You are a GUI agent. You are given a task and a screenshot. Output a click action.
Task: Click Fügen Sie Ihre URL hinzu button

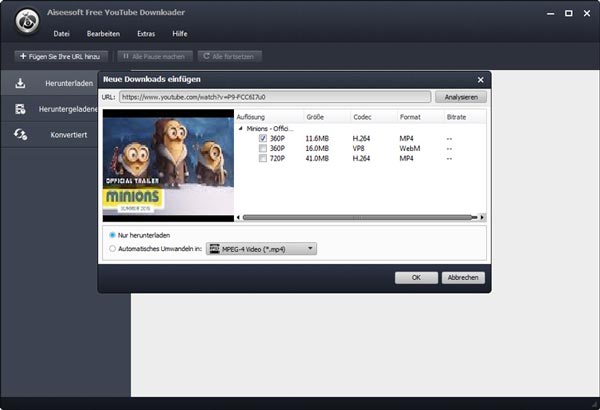click(62, 56)
